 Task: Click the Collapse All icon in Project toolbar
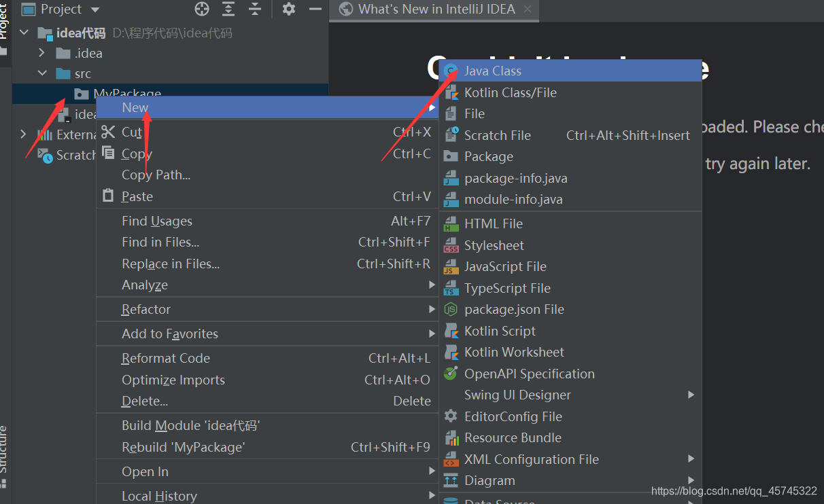pos(255,9)
